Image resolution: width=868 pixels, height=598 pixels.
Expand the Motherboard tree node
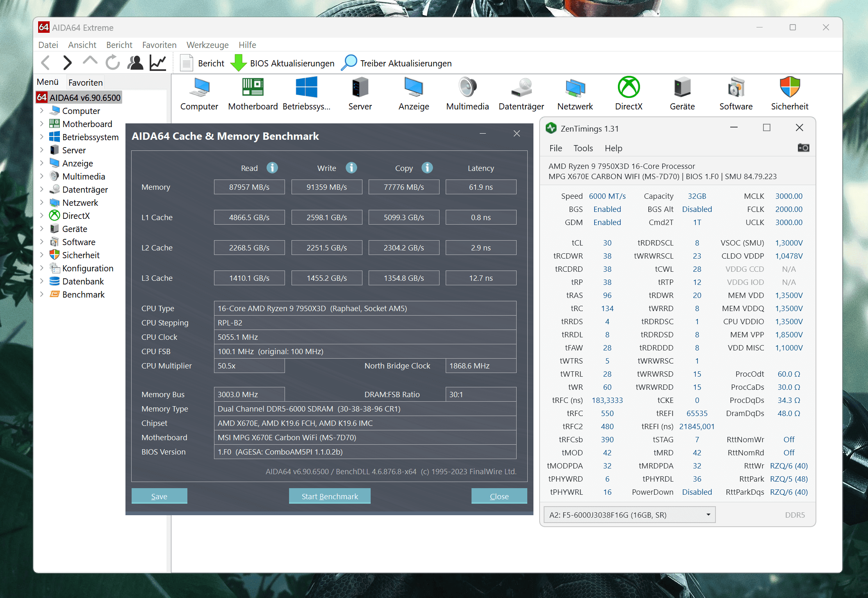coord(42,124)
